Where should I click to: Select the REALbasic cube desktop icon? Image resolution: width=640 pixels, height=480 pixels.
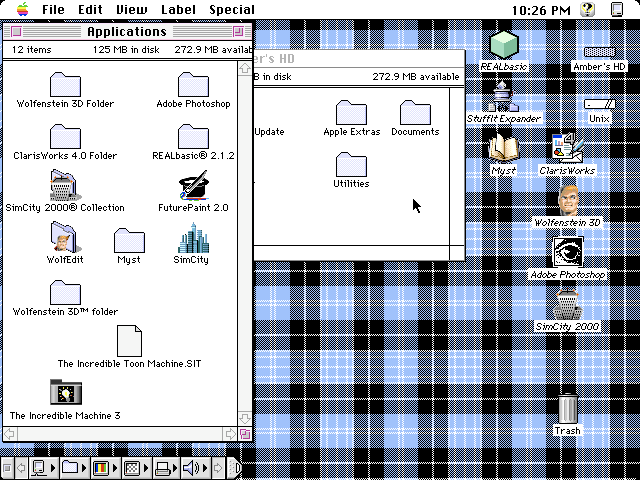tap(504, 45)
